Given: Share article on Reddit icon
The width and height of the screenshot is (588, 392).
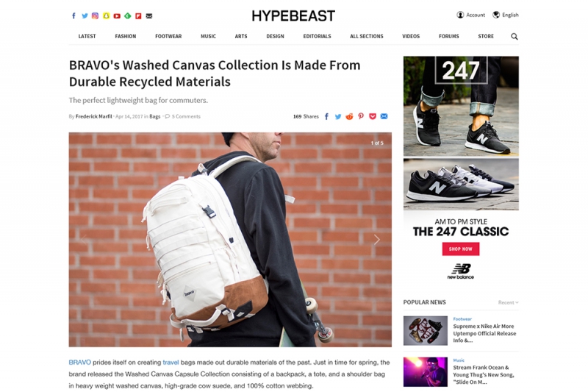Looking at the screenshot, I should coord(349,116).
